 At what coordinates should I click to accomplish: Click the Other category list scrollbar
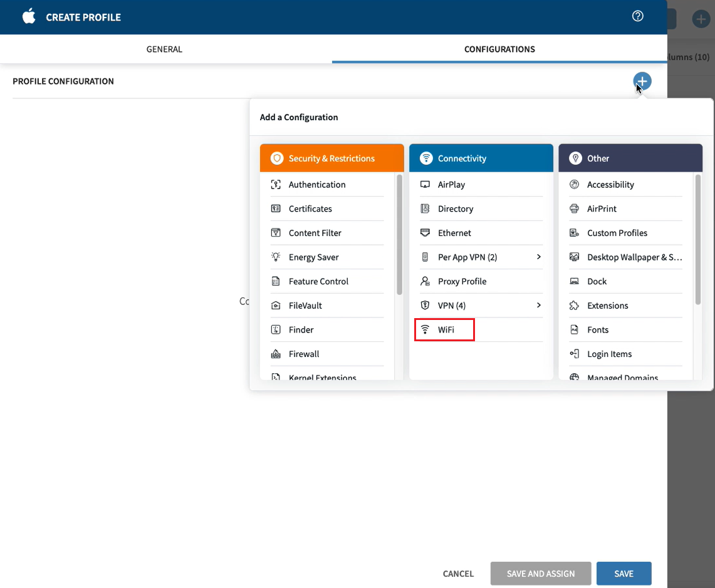[x=698, y=240]
